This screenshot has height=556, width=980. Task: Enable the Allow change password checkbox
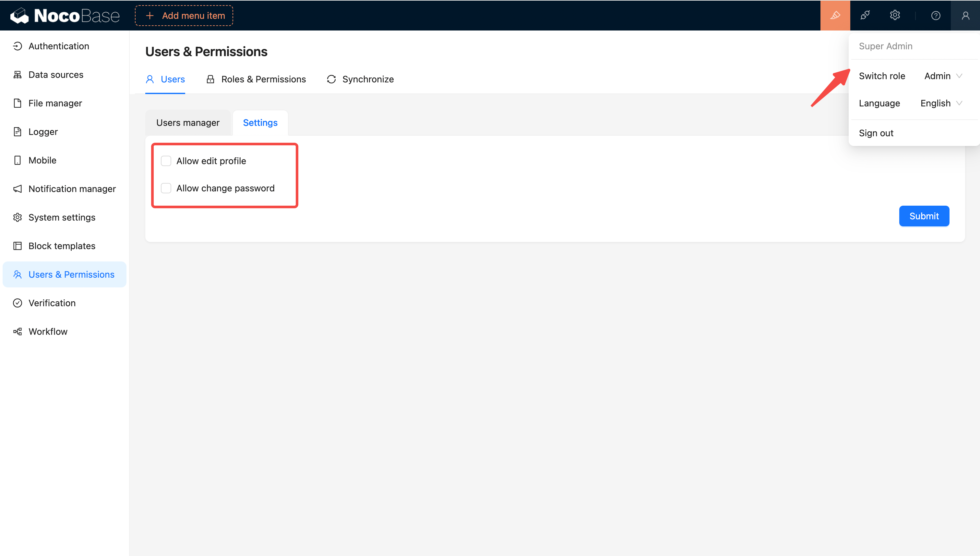click(166, 188)
